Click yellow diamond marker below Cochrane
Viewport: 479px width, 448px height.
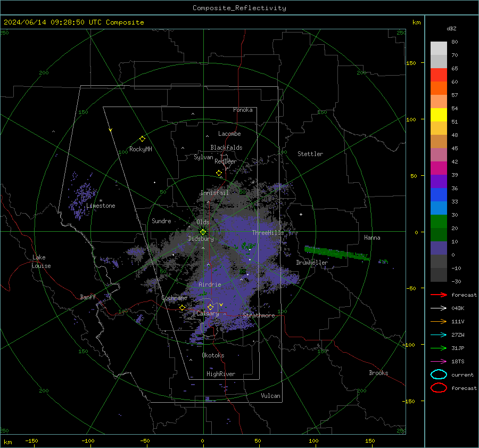point(182,308)
